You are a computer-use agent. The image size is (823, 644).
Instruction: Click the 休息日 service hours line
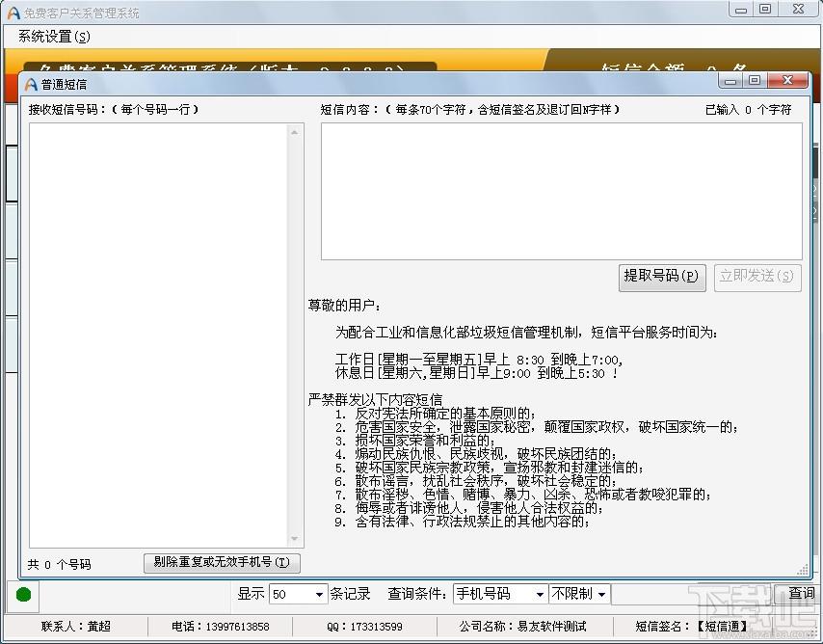click(477, 373)
